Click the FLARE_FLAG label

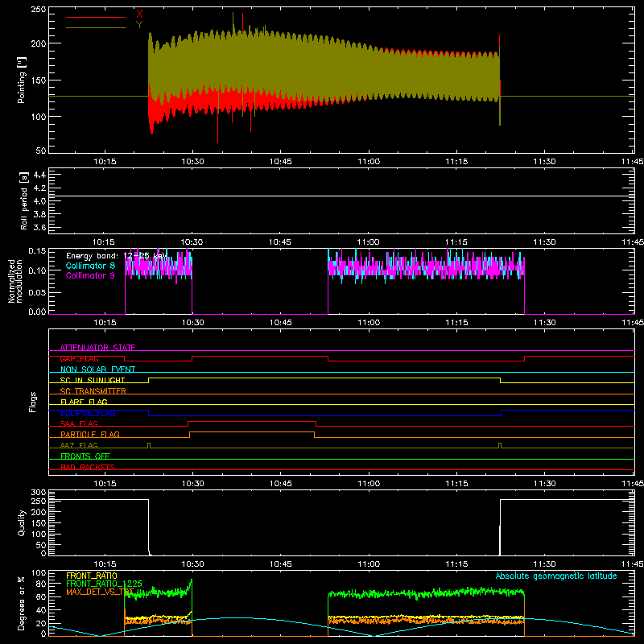(84, 402)
